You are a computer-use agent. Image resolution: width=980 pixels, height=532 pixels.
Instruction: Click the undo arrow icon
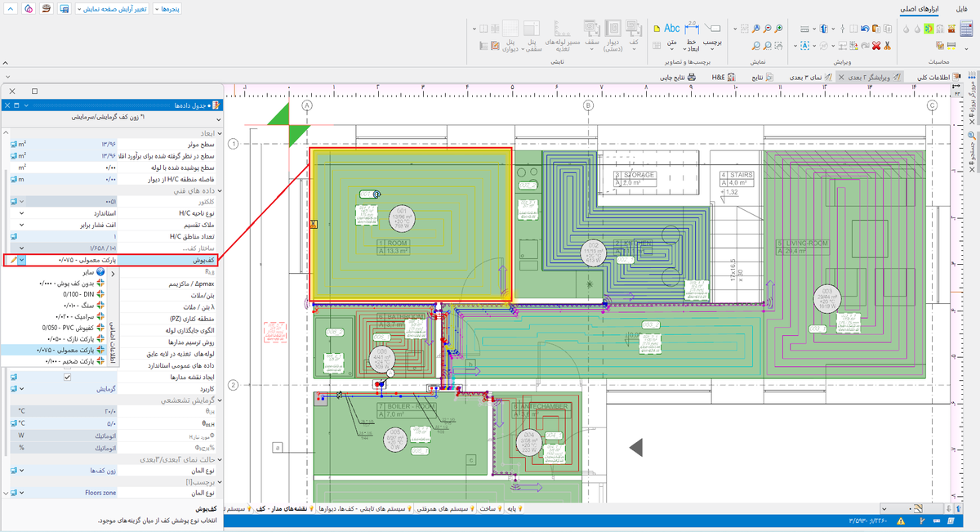(866, 29)
